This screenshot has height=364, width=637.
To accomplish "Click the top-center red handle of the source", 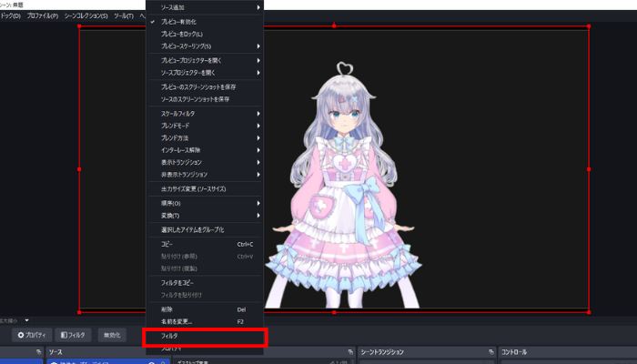I will (334, 26).
